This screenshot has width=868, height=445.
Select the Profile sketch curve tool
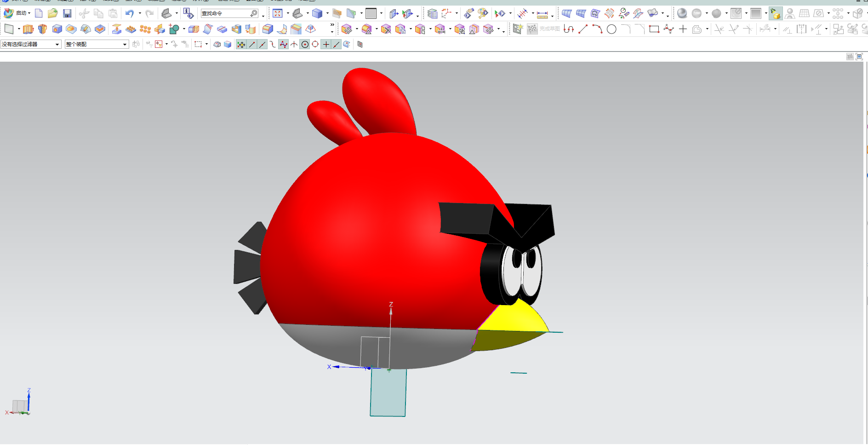click(569, 29)
